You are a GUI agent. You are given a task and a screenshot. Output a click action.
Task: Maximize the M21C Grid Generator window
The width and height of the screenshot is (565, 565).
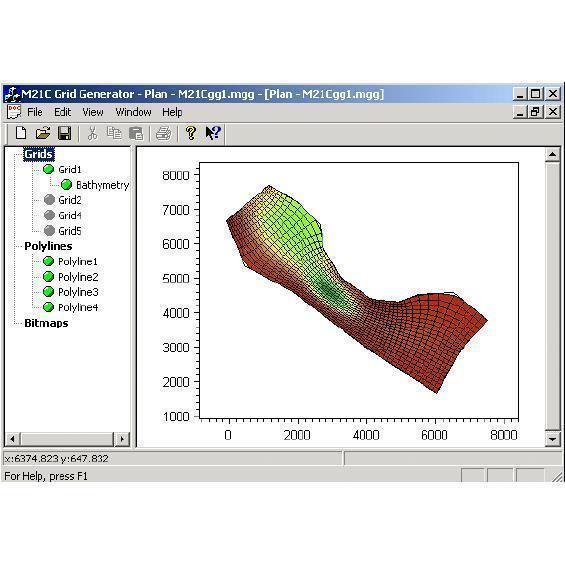click(x=535, y=94)
